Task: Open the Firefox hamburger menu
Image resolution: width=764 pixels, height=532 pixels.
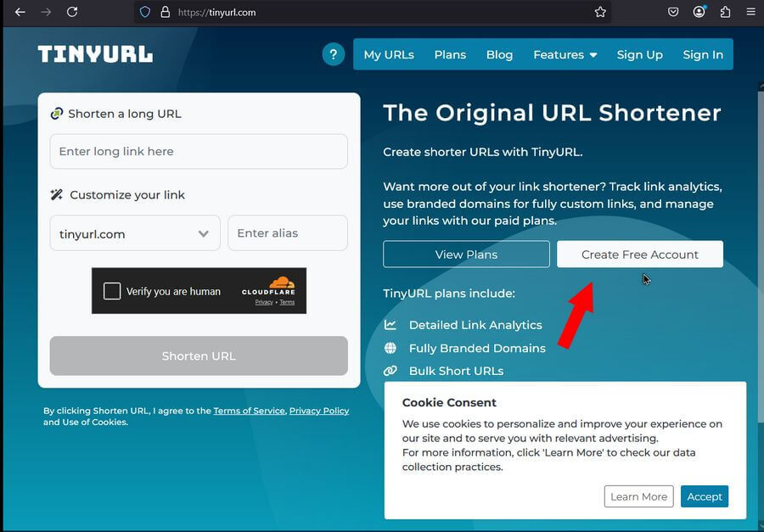Action: pyautogui.click(x=751, y=12)
